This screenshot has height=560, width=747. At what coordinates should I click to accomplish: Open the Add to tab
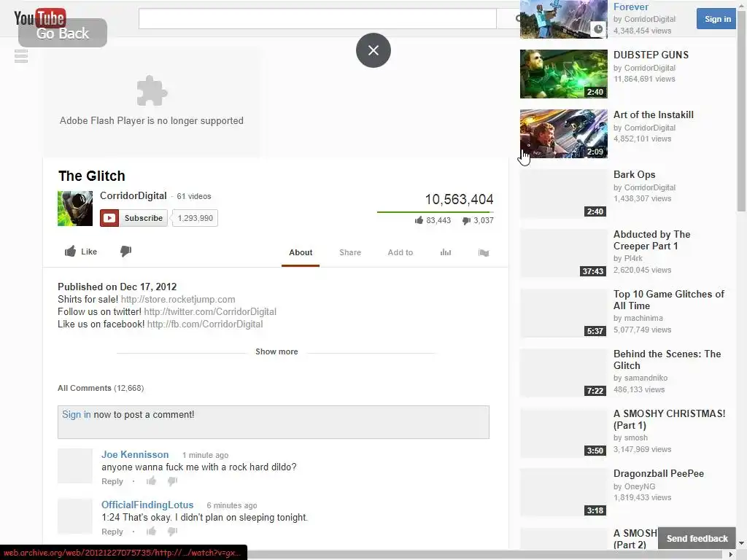[x=400, y=252]
